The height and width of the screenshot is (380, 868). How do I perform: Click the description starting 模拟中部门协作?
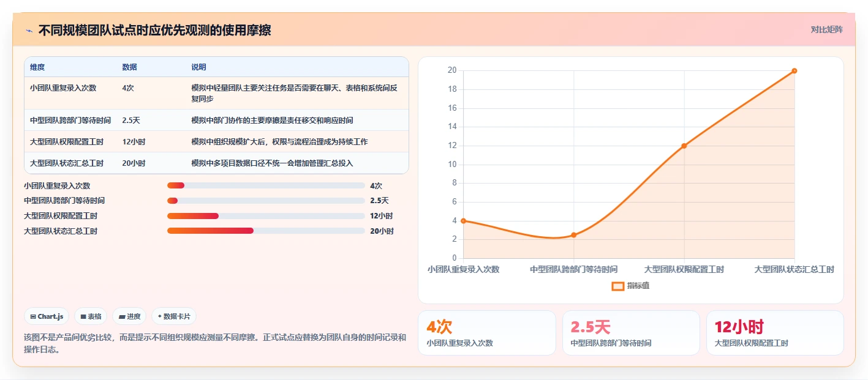tap(272, 121)
